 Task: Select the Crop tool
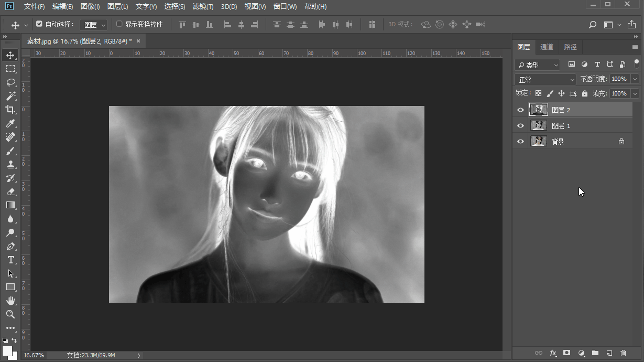tap(10, 110)
